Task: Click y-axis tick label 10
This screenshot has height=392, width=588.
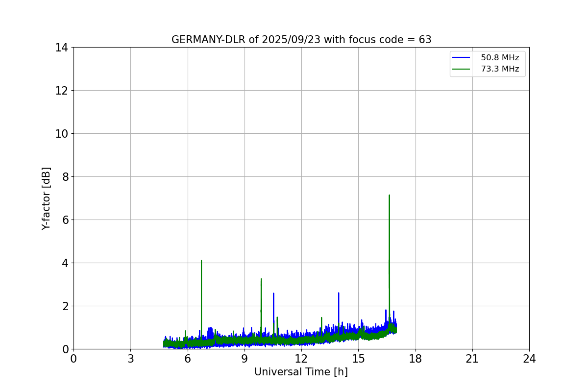Action: tap(62, 134)
